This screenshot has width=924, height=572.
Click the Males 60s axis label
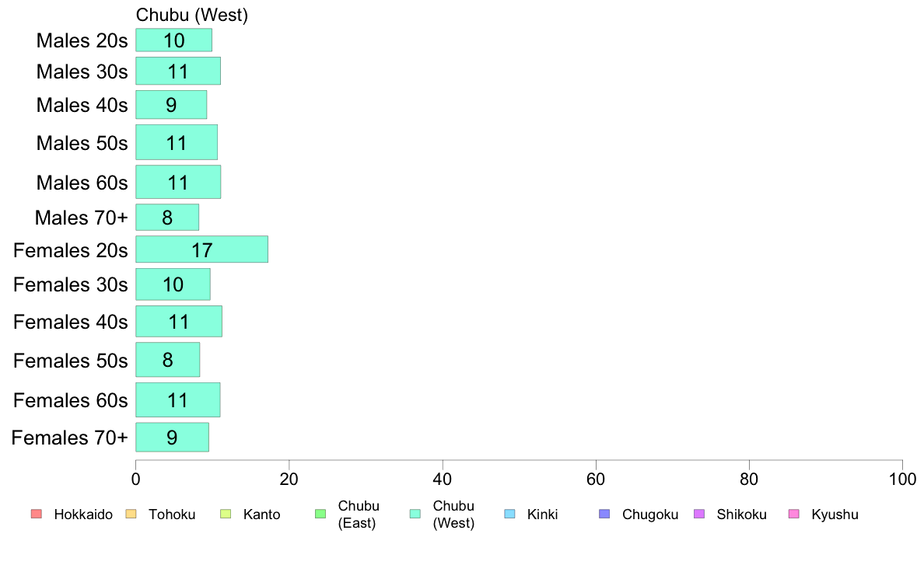(x=82, y=183)
